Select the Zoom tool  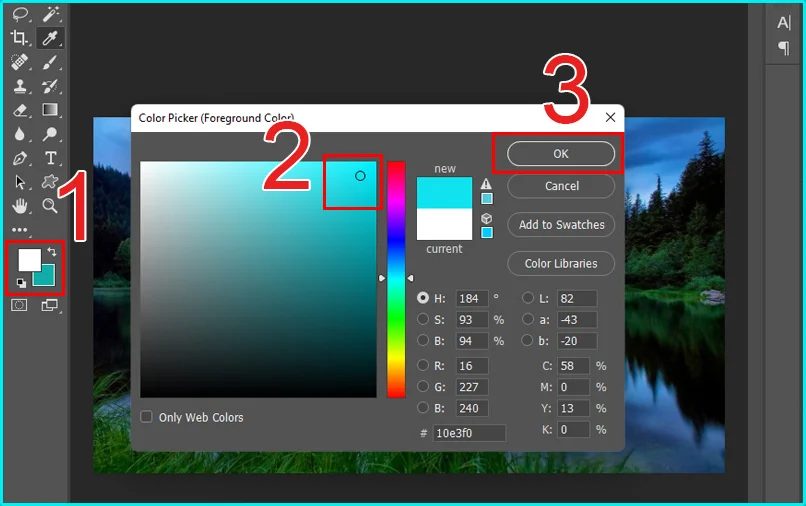[50, 206]
